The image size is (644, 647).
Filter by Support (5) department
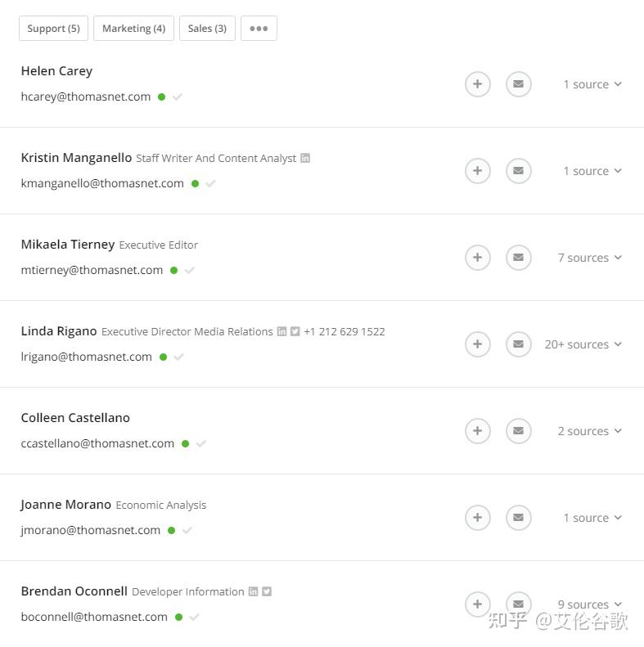point(53,29)
